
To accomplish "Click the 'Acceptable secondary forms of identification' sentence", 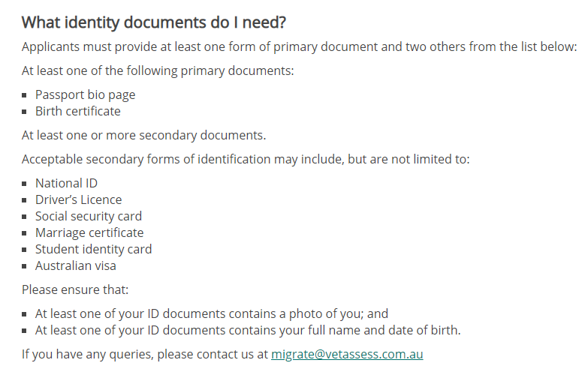I will (246, 159).
